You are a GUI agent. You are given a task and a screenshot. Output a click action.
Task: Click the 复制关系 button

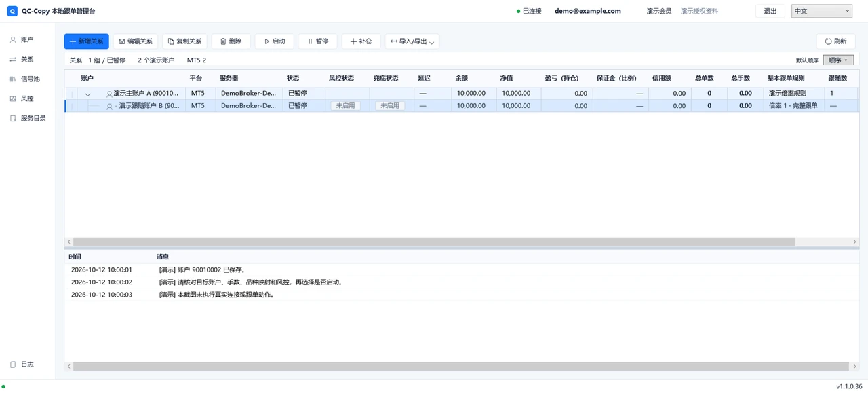(184, 41)
